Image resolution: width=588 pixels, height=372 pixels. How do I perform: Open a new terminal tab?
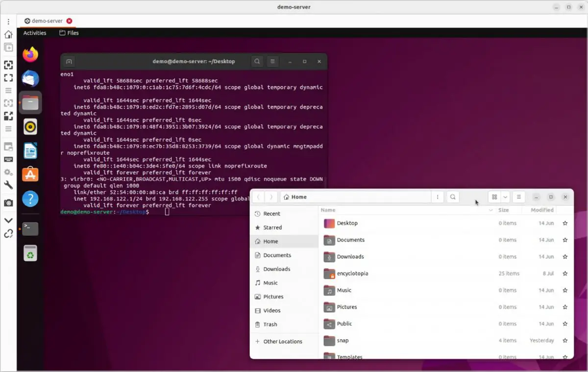click(69, 61)
